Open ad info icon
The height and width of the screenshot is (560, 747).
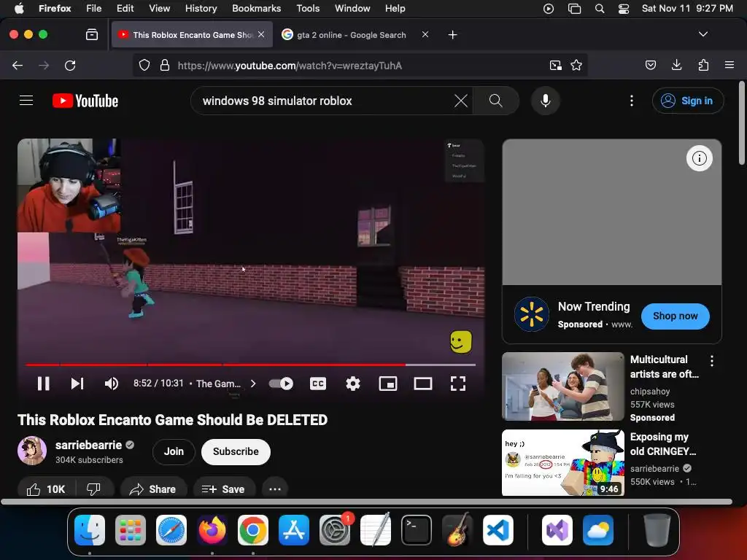point(699,158)
